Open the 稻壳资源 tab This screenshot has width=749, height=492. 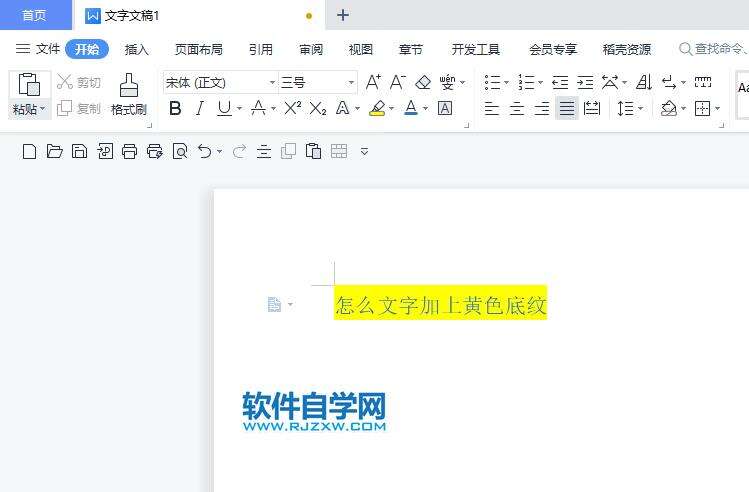(x=627, y=49)
